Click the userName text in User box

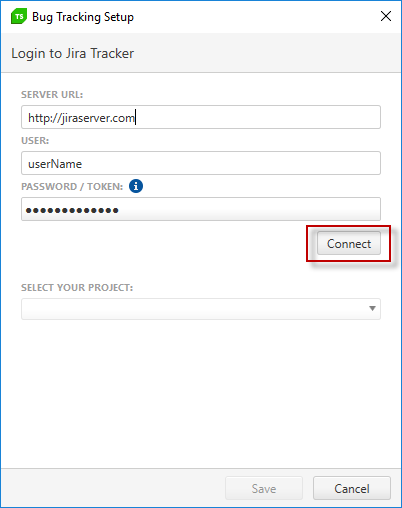(x=55, y=164)
